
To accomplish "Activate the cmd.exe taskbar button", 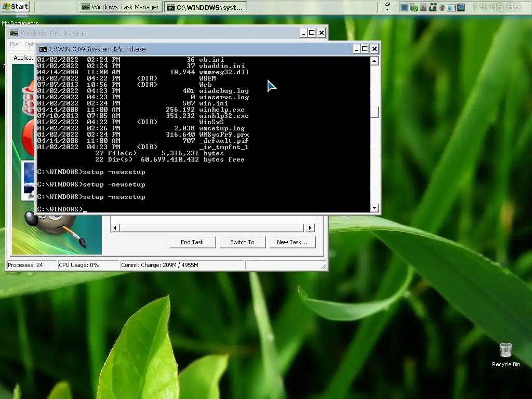I will 205,7.
